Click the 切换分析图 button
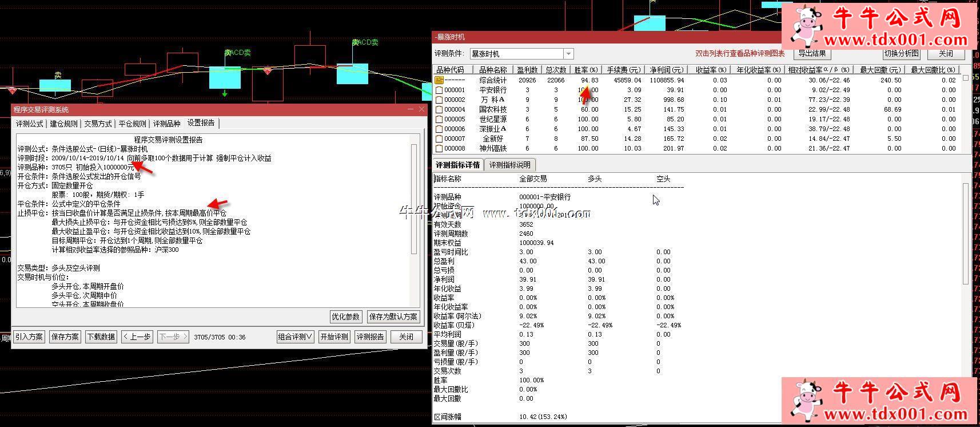 901,53
